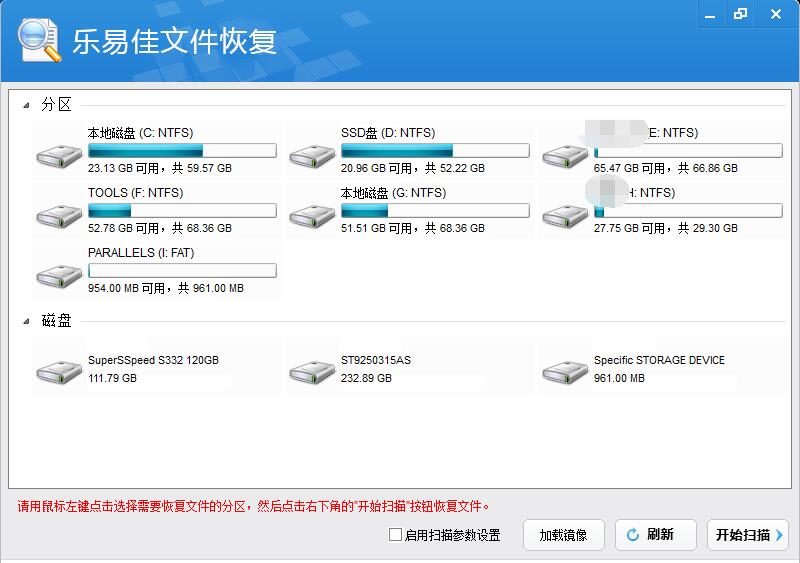Start scanning with 开始扫描 button

(x=748, y=535)
